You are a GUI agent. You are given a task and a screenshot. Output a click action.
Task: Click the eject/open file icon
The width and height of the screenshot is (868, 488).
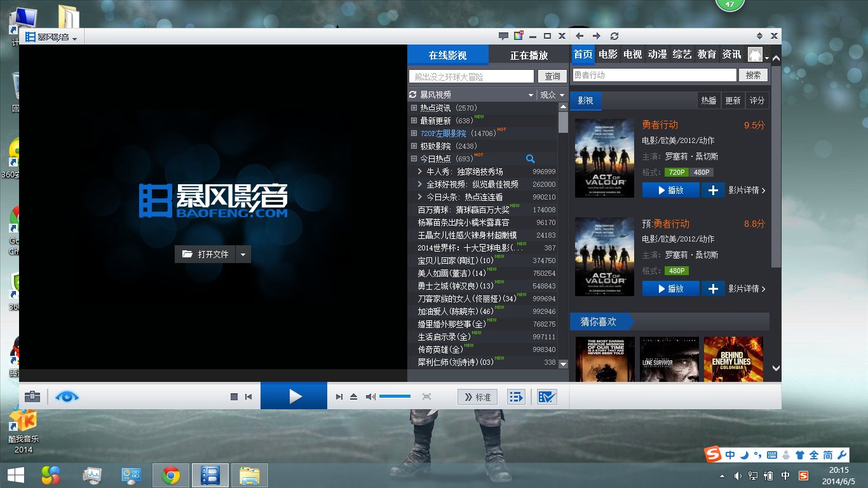tap(354, 396)
